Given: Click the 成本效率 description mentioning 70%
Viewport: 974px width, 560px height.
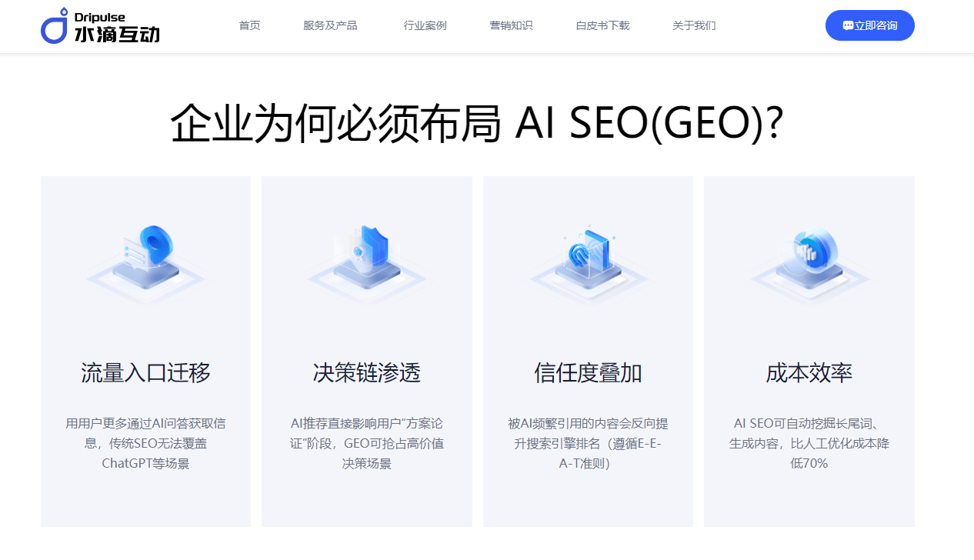Looking at the screenshot, I should coord(809,443).
